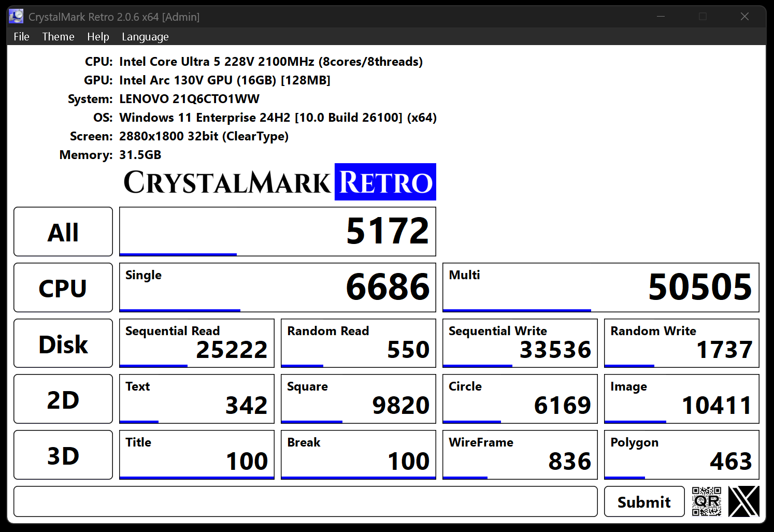774x532 pixels.
Task: Submit the benchmark score
Action: (x=644, y=501)
